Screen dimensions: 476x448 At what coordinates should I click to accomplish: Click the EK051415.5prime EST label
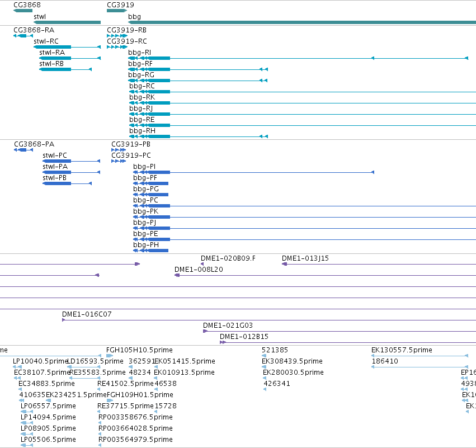pyautogui.click(x=185, y=361)
